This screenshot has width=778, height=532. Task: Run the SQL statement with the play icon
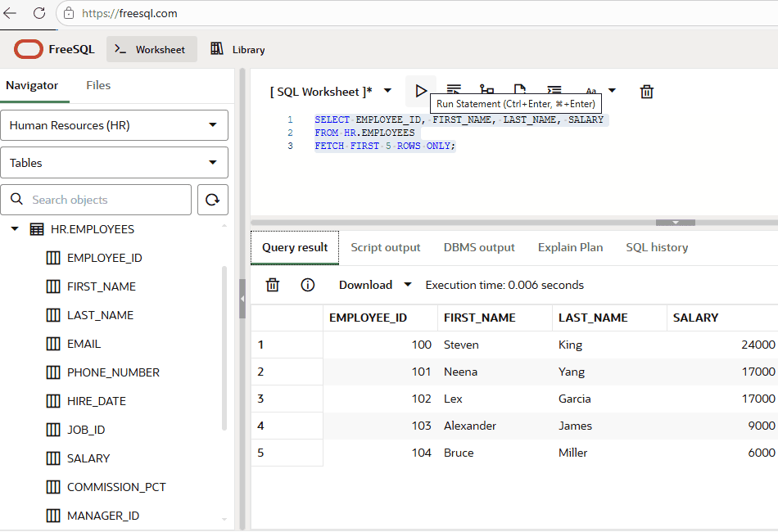pos(420,91)
